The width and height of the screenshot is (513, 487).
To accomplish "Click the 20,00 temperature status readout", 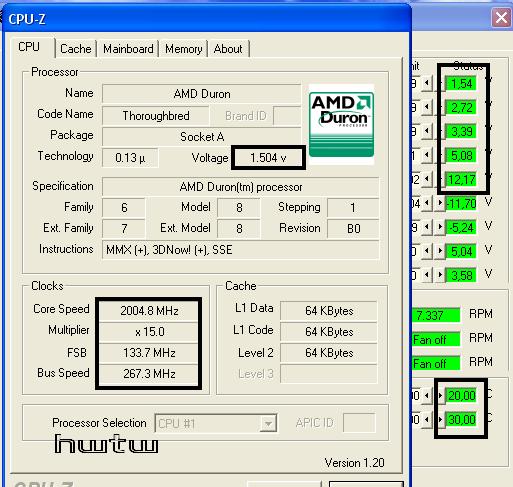I will point(461,396).
